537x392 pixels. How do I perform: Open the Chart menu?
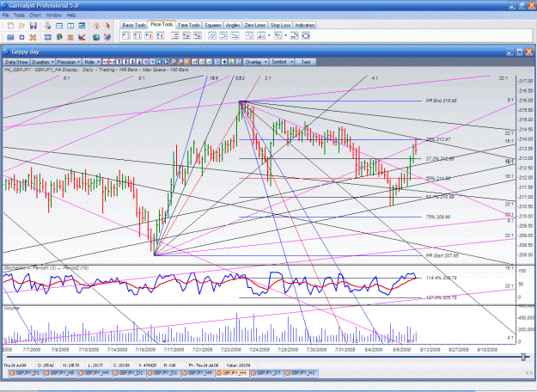point(35,15)
